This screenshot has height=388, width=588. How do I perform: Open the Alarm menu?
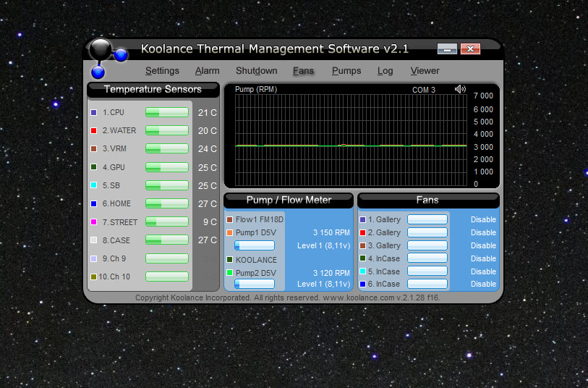207,71
